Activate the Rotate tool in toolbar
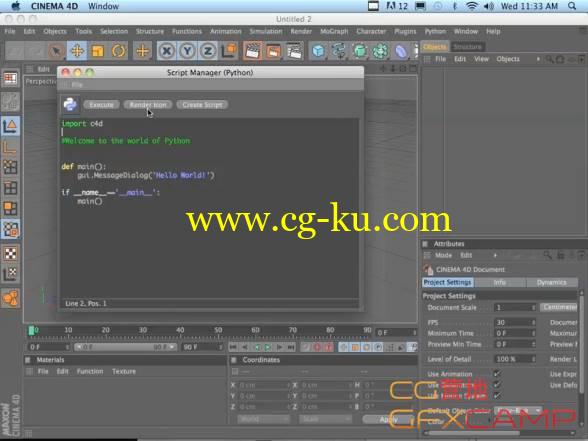Screen dimensions: 588x441 click(x=118, y=51)
